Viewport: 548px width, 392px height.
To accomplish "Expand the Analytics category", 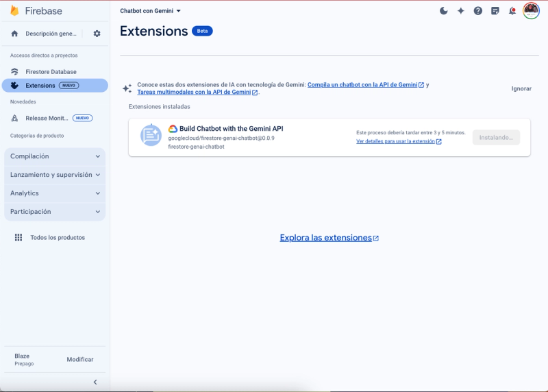I will tap(55, 193).
